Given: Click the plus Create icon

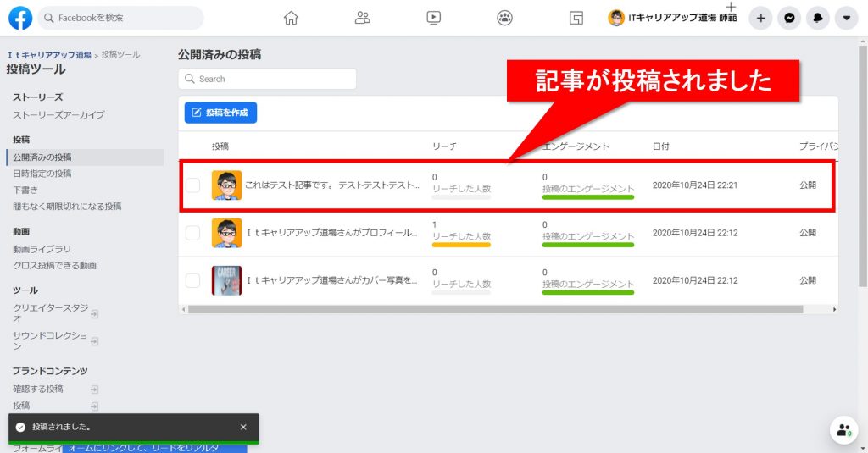Looking at the screenshot, I should [760, 18].
